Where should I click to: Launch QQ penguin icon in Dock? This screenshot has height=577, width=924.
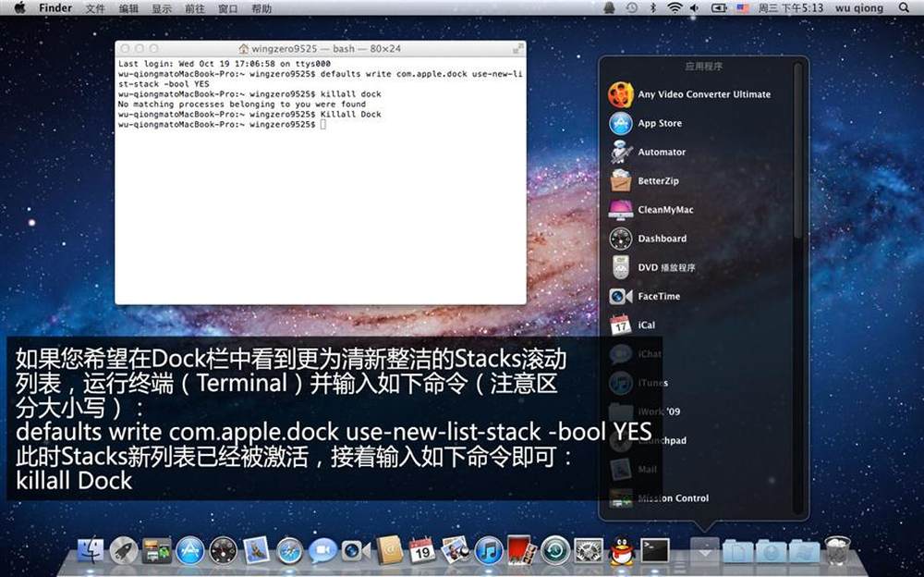(621, 551)
